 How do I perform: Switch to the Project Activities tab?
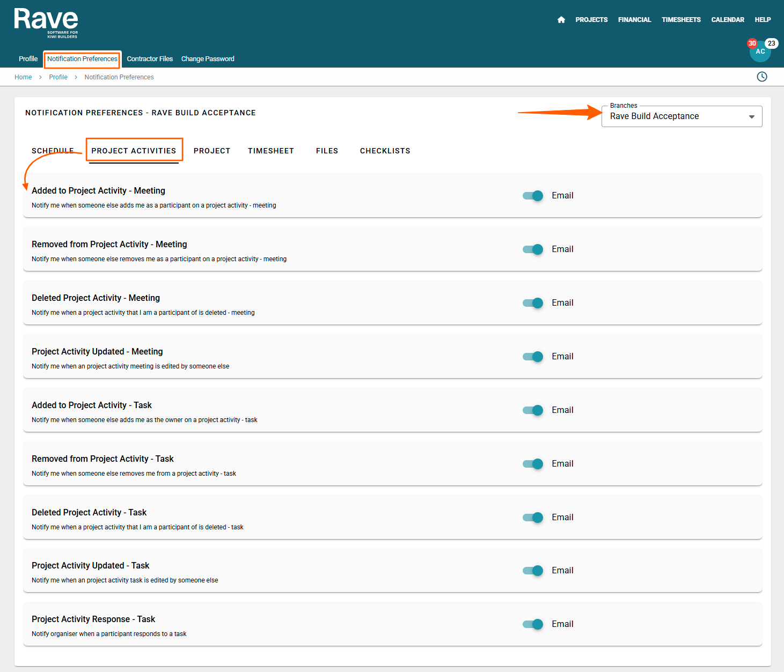pyautogui.click(x=134, y=151)
